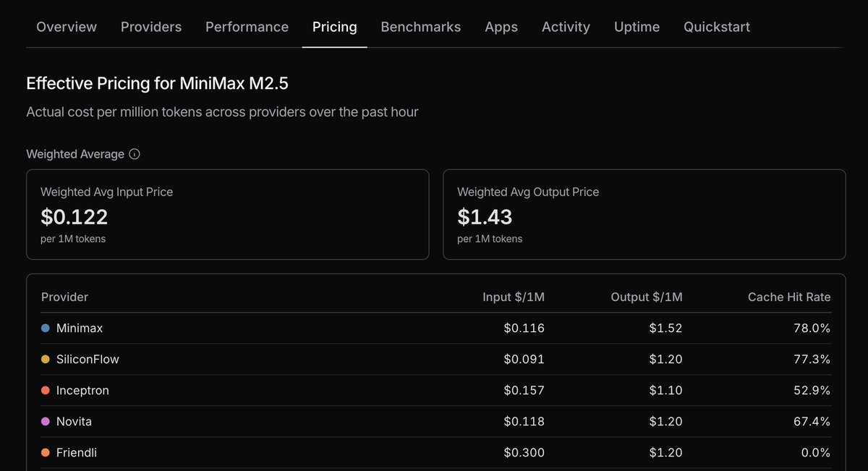
Task: Click Inceptron's red provider dot
Action: pyautogui.click(x=46, y=390)
